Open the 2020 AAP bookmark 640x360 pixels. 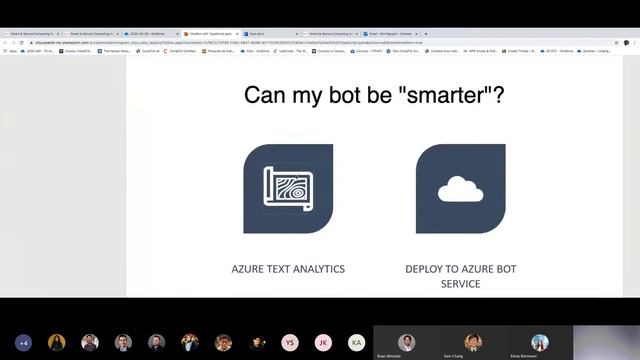click(x=37, y=51)
